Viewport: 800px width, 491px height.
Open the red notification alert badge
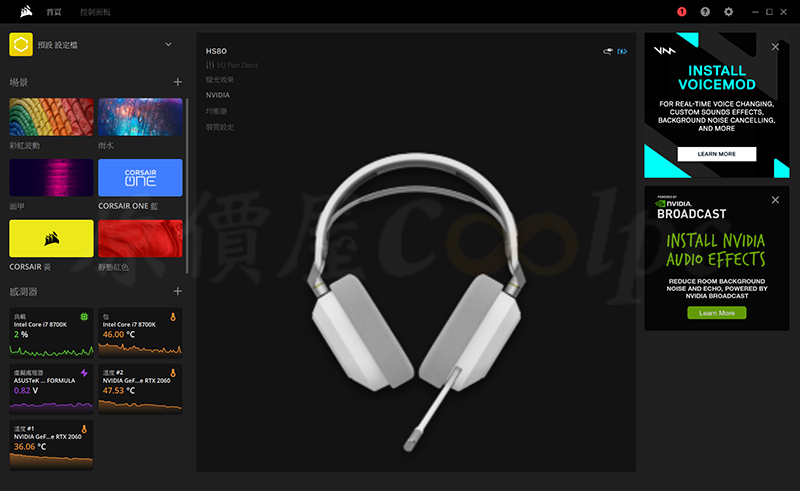coord(682,12)
